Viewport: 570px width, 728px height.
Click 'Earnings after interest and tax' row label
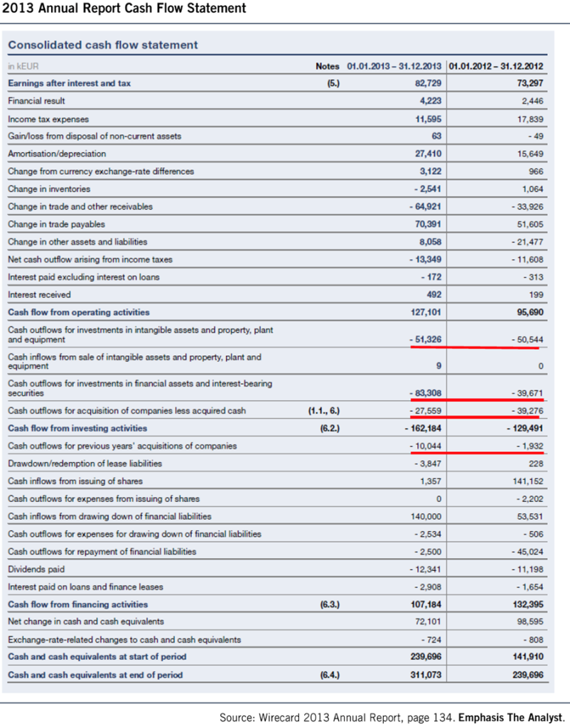[69, 84]
